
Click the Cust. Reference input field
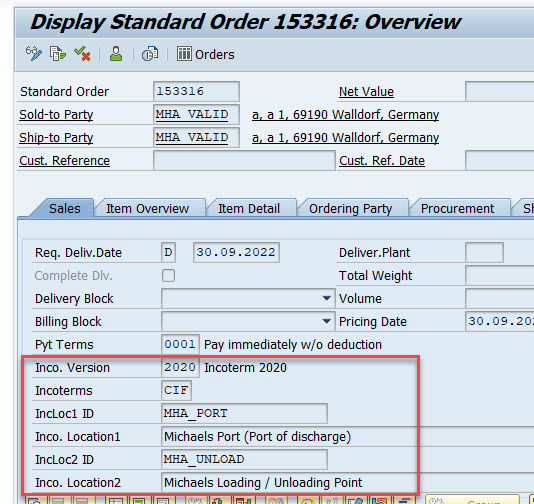coord(244,160)
